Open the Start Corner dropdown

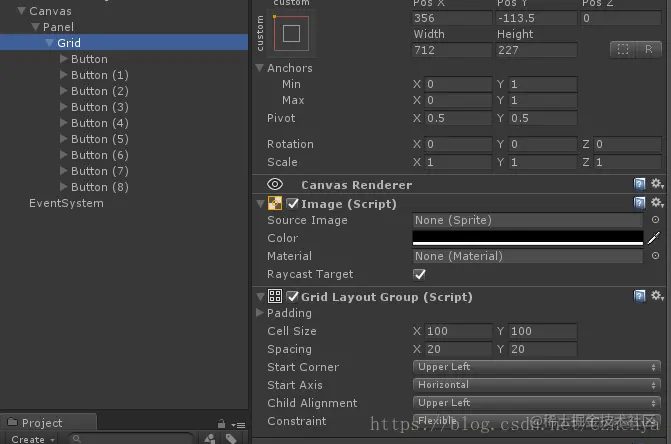click(x=537, y=367)
